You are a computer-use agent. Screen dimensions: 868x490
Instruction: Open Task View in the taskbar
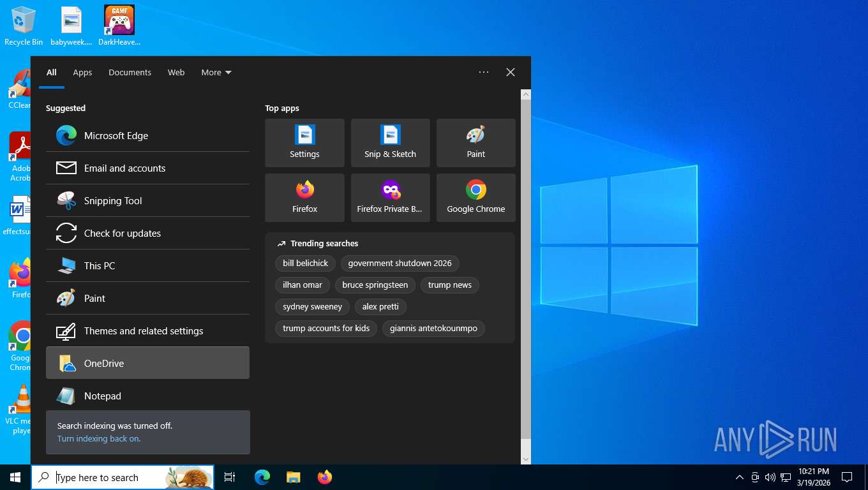[x=230, y=477]
